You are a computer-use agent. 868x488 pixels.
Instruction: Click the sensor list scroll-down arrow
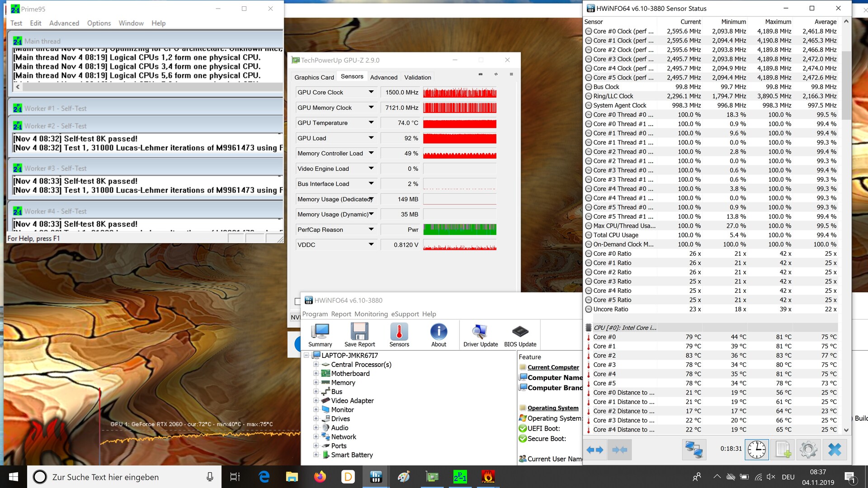[846, 430]
